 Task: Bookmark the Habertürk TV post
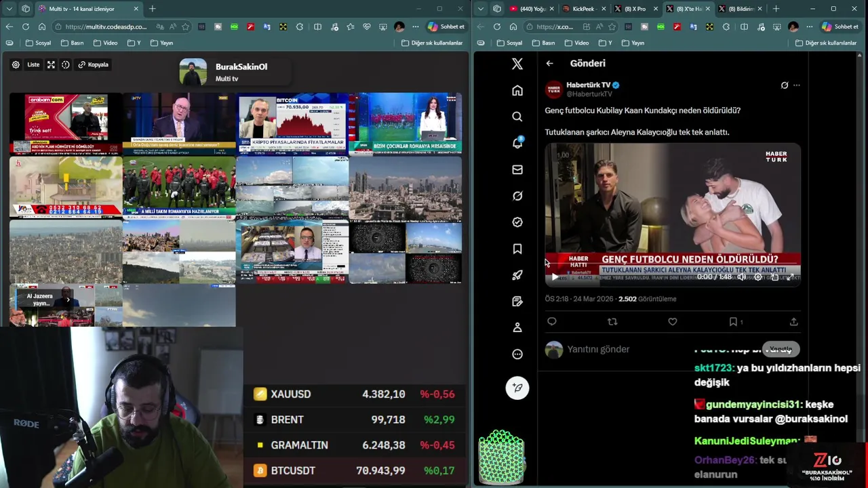tap(733, 322)
